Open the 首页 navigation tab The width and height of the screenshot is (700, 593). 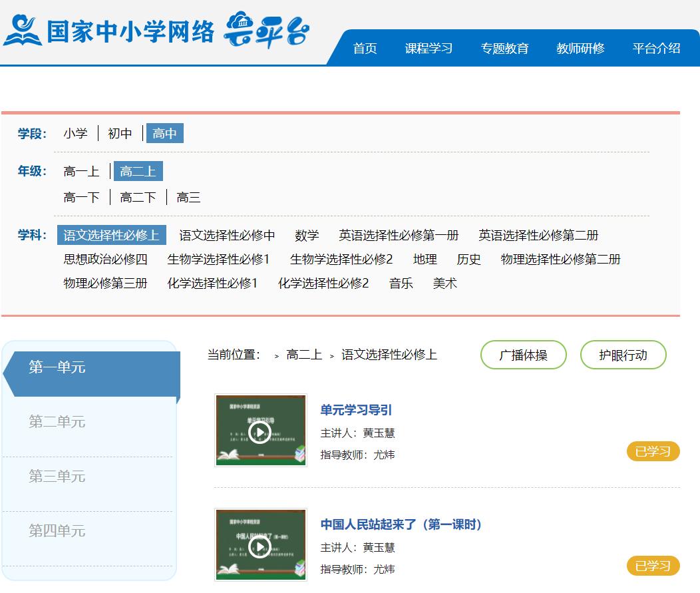pos(365,48)
